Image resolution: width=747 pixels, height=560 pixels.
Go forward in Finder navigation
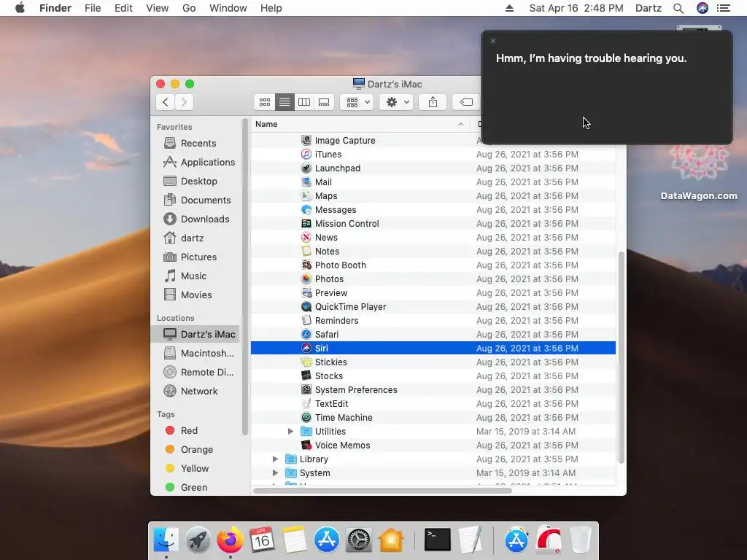click(184, 102)
